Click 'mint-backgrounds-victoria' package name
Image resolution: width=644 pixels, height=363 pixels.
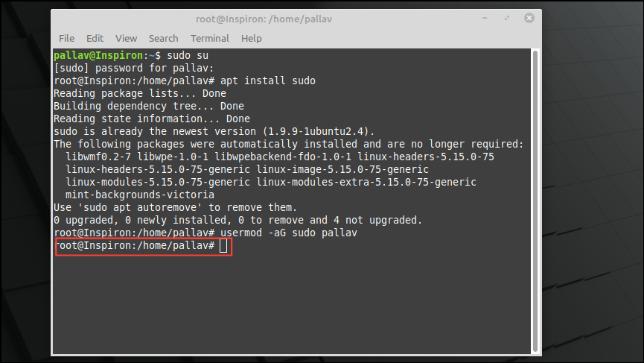(x=140, y=195)
